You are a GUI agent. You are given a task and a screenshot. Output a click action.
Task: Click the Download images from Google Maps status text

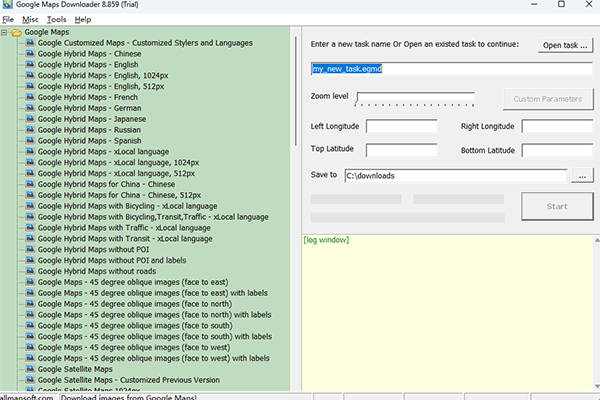129,397
